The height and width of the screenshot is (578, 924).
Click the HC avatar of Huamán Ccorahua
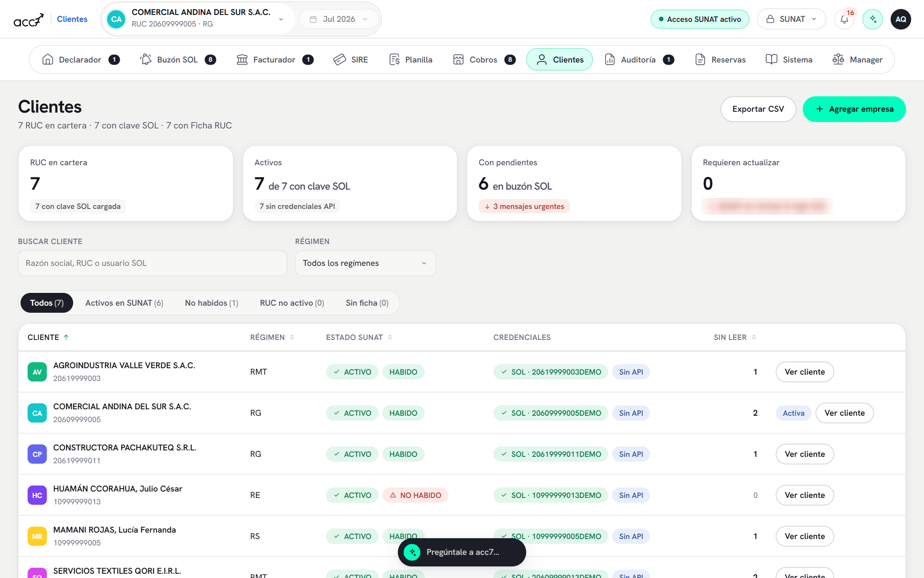[37, 495]
